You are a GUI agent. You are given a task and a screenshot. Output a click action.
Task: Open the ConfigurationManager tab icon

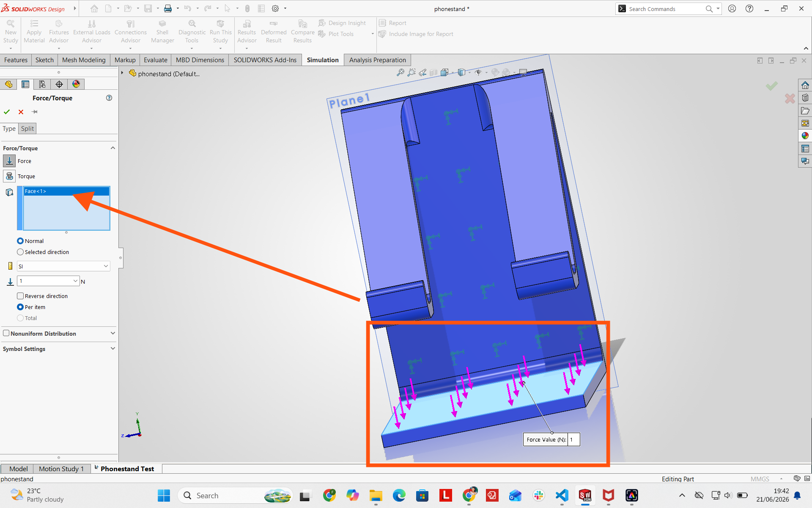tap(42, 84)
